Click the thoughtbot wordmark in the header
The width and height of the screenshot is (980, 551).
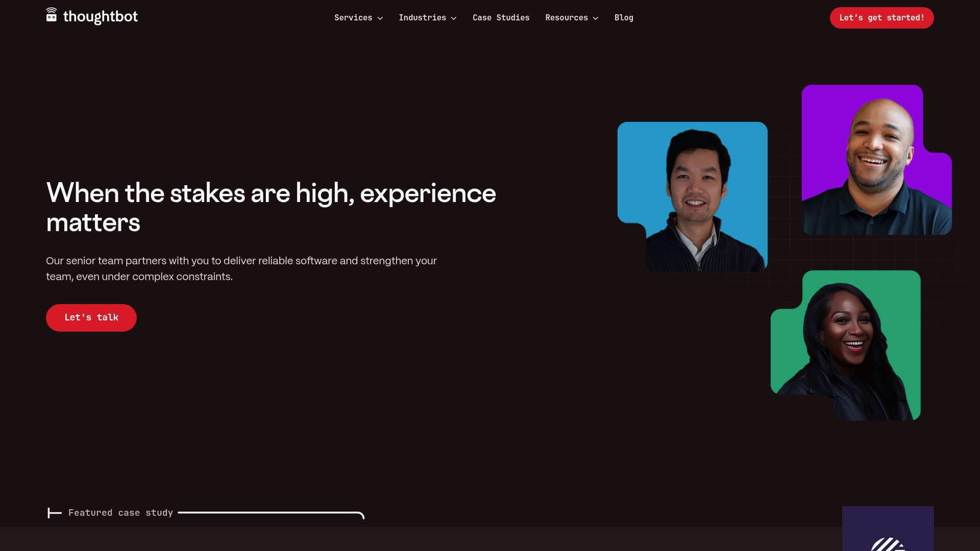click(x=100, y=16)
